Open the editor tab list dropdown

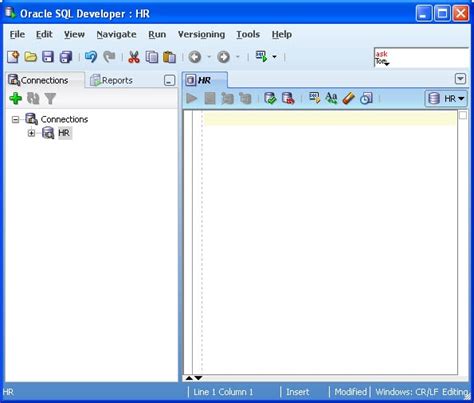click(x=460, y=79)
